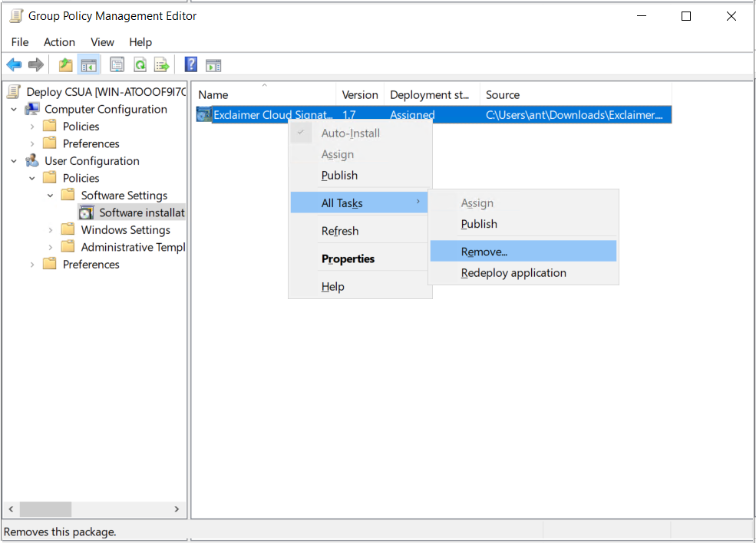Click the green Refresh toolbar icon
756x543 pixels.
140,65
